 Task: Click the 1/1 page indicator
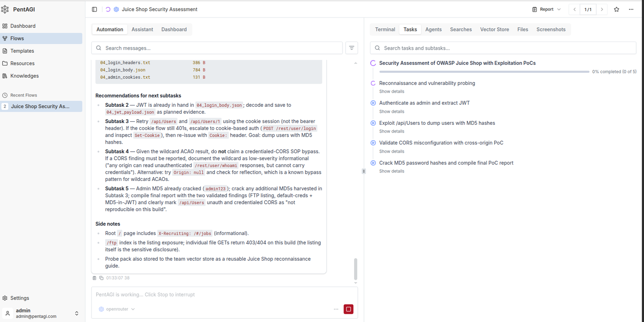point(588,9)
